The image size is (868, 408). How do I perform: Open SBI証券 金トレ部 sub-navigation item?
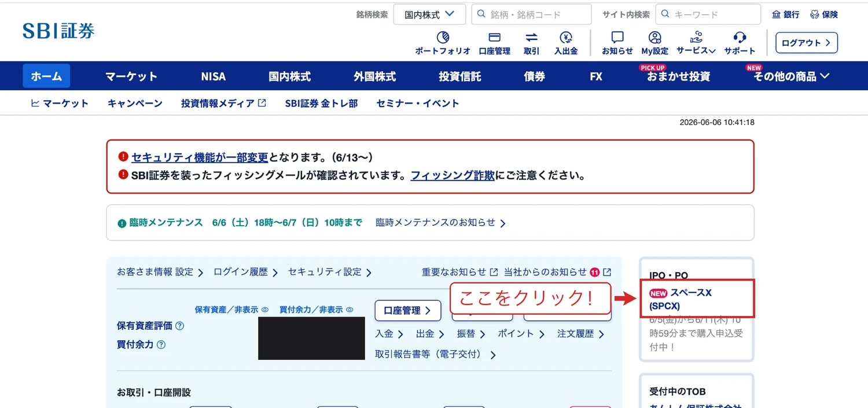[321, 104]
